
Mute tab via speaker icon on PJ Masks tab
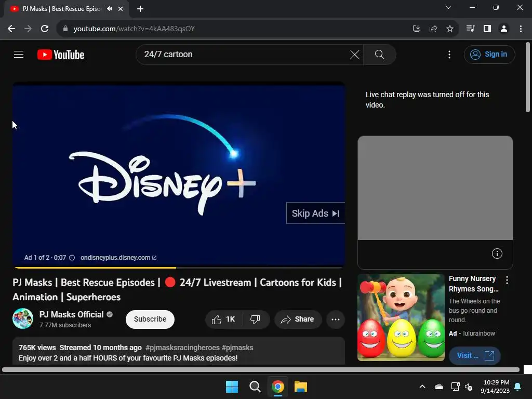click(x=109, y=9)
